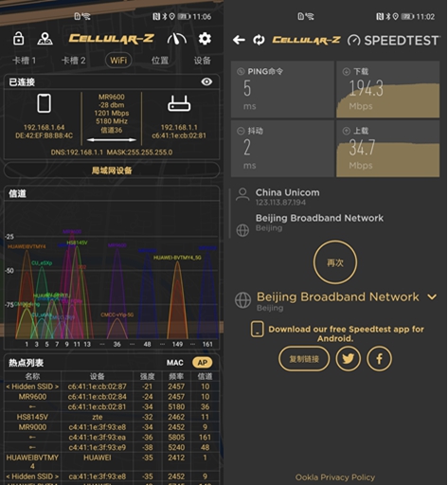Open the speedometer speed test icon
448x485 pixels.
tap(177, 39)
